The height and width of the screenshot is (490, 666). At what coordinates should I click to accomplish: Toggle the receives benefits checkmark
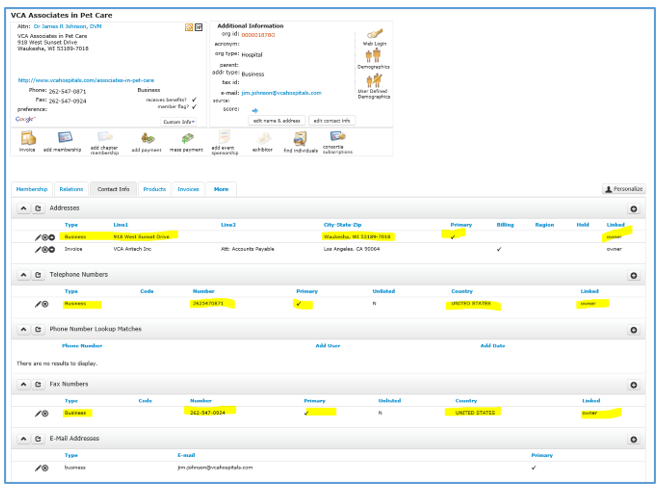click(x=192, y=100)
